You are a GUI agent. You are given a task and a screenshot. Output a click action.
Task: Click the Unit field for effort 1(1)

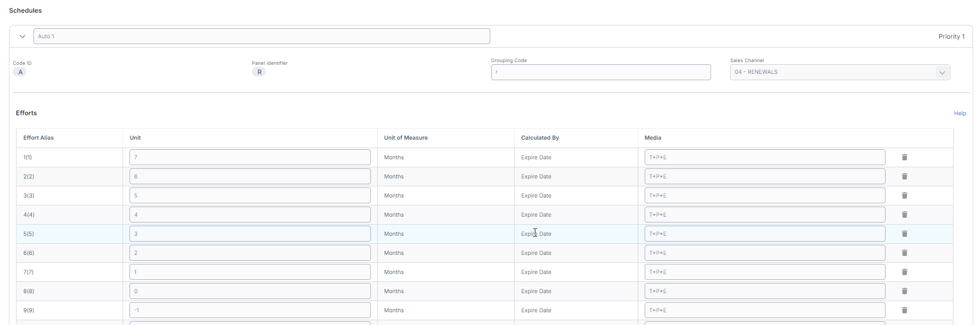click(249, 157)
